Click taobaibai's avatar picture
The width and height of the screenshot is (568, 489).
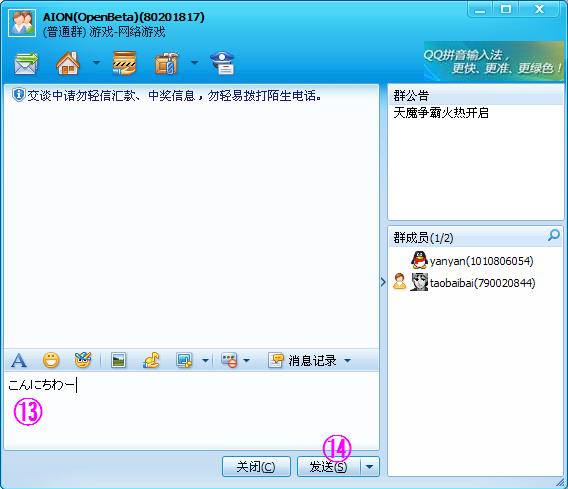point(419,282)
